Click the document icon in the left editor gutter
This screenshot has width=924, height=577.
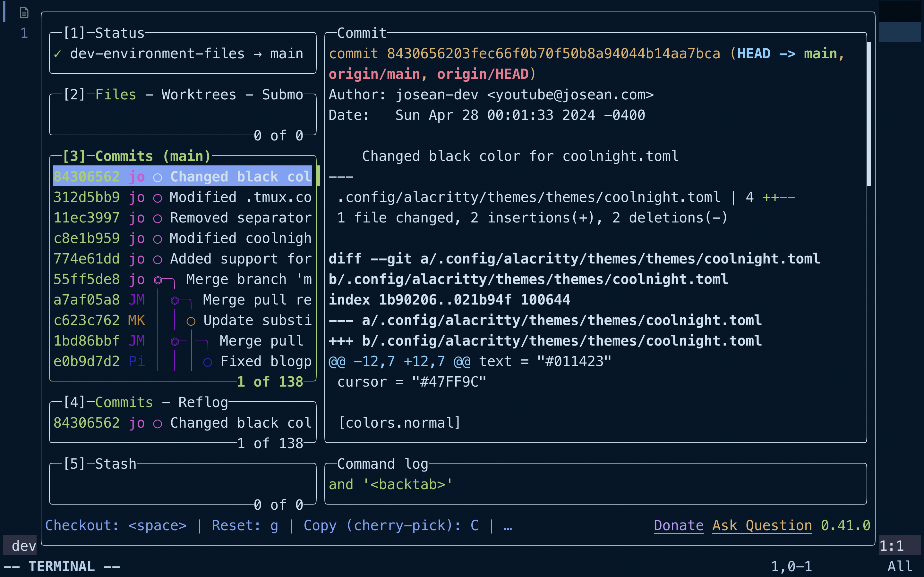point(24,12)
